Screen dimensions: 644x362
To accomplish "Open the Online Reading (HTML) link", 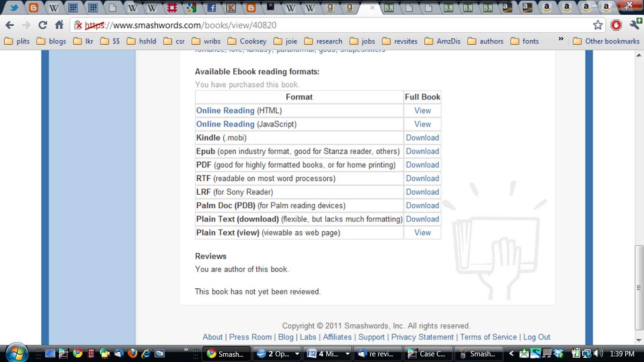I will (x=225, y=111).
